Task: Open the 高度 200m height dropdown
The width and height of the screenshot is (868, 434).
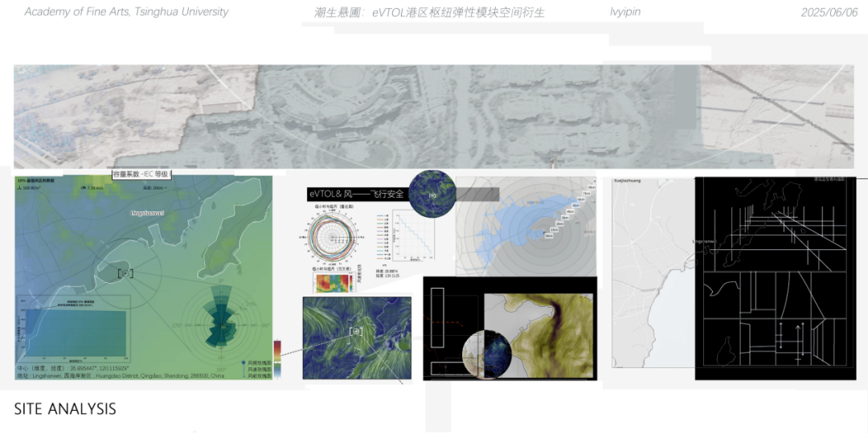Action: click(x=154, y=187)
